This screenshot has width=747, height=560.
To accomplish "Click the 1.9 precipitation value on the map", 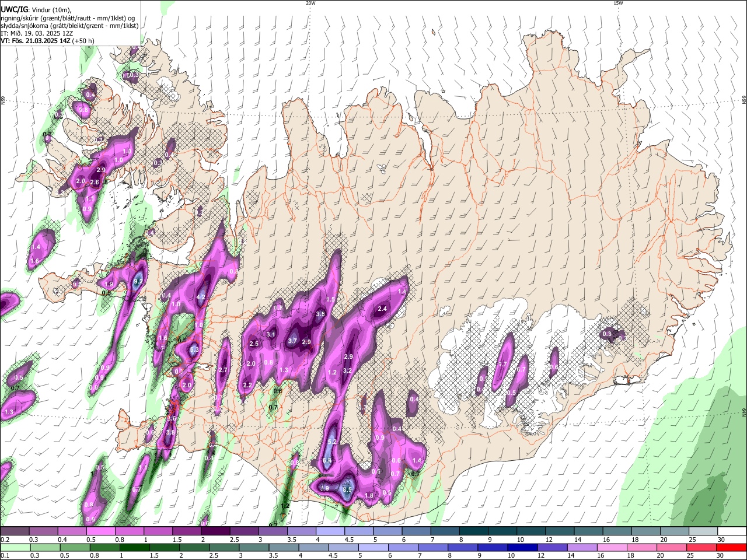I will coord(109,285).
